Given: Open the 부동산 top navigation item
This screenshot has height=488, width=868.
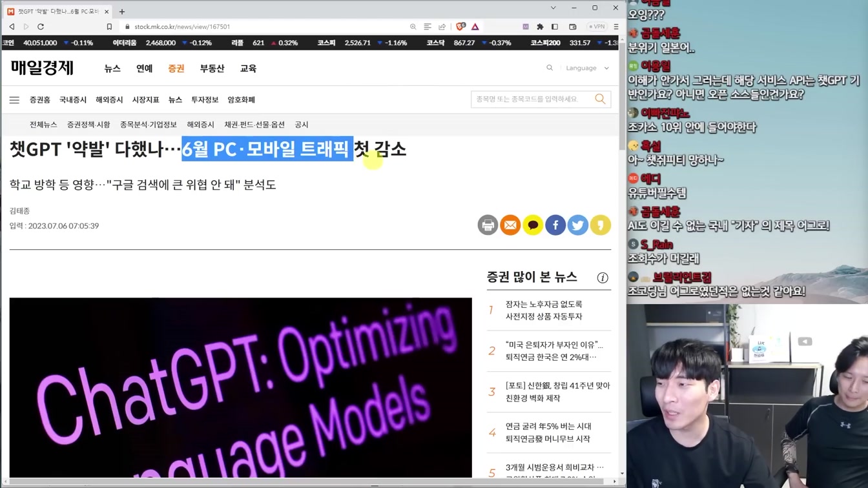Looking at the screenshot, I should tap(212, 68).
